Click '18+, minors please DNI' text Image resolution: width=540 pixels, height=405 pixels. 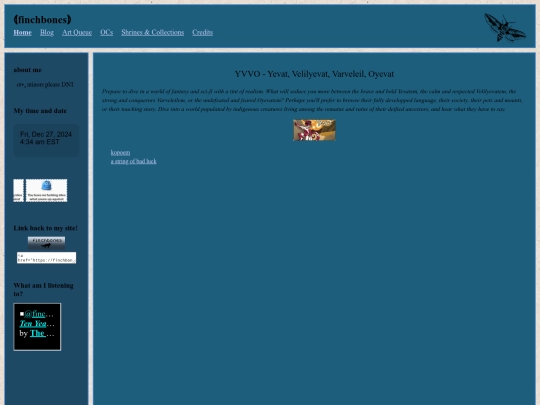(45, 84)
